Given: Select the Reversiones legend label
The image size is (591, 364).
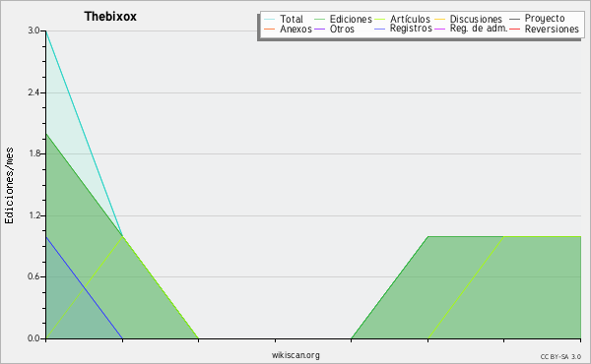Looking at the screenshot, I should point(552,29).
